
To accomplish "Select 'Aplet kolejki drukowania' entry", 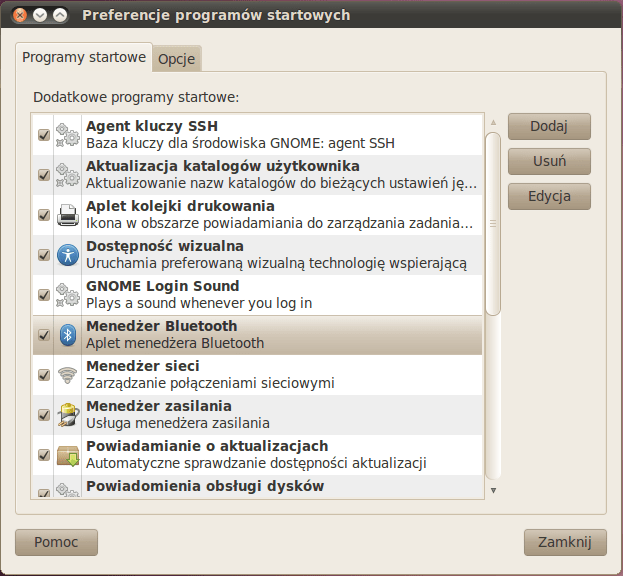I will tap(180, 206).
